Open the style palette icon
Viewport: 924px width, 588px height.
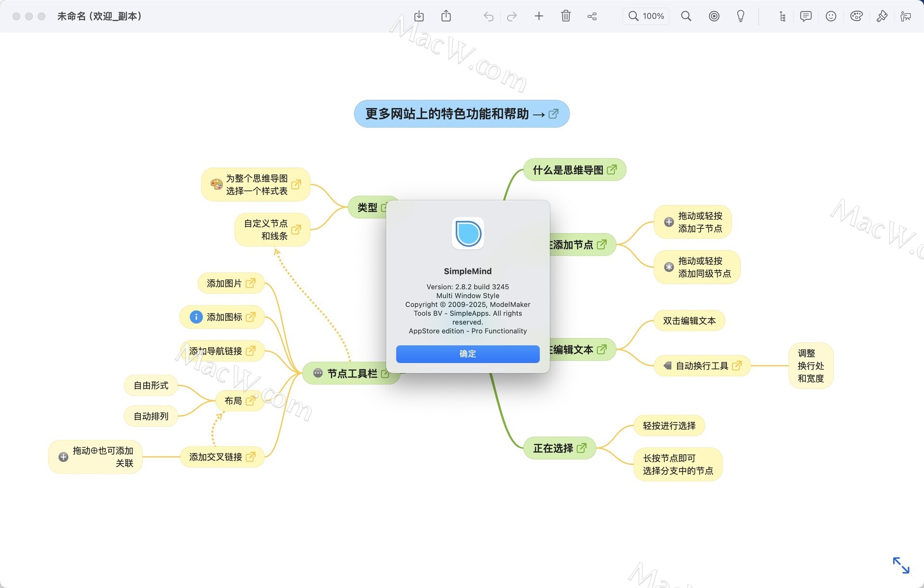(x=856, y=16)
